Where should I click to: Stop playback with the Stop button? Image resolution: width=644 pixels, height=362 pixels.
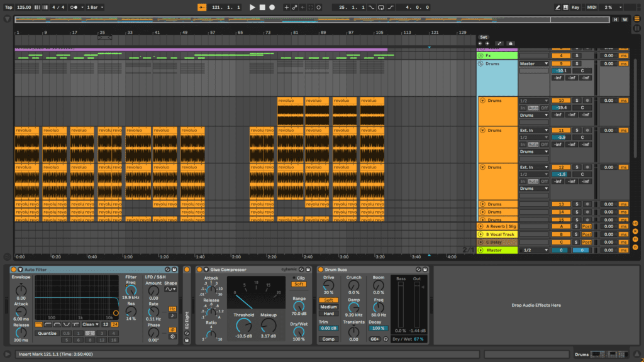click(262, 8)
